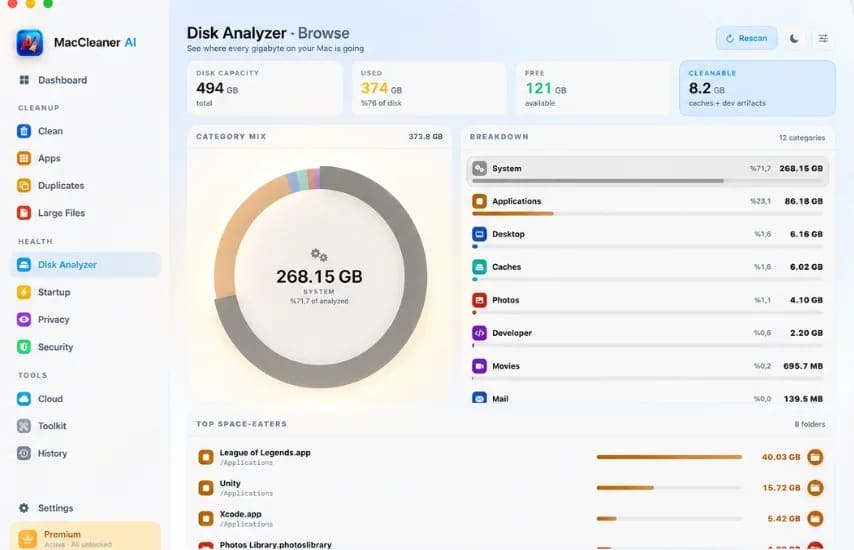
Task: Click the 40.03 GB size value
Action: 780,457
